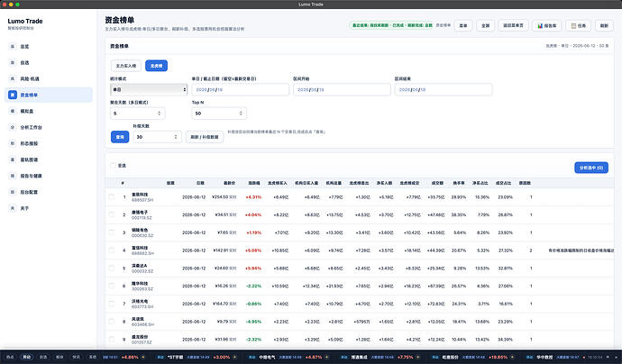Click the clipboard icon on 任务 button
Viewport: 622px width, 364px height.
coord(573,26)
